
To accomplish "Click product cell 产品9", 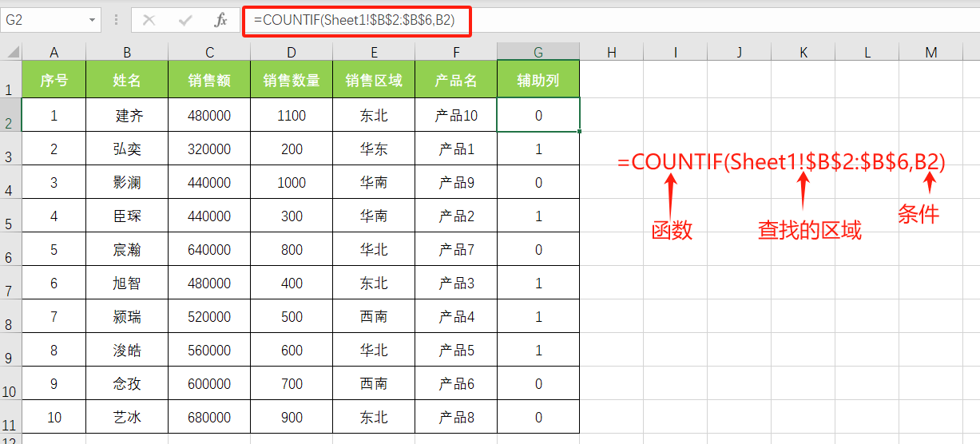I will pyautogui.click(x=456, y=182).
